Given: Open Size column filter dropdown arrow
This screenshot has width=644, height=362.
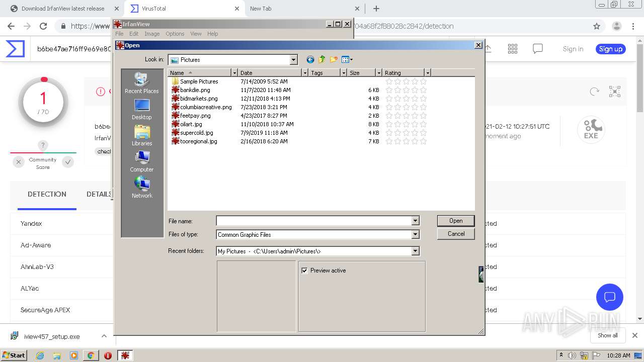Looking at the screenshot, I should [379, 73].
